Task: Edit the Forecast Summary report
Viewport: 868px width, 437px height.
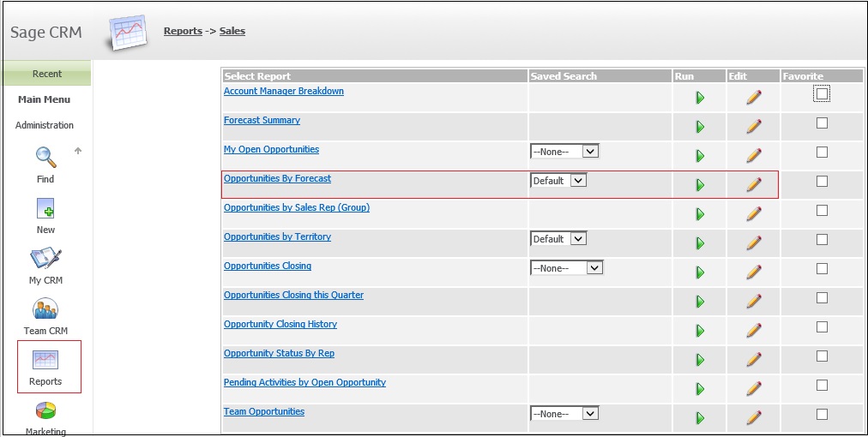Action: 753,126
